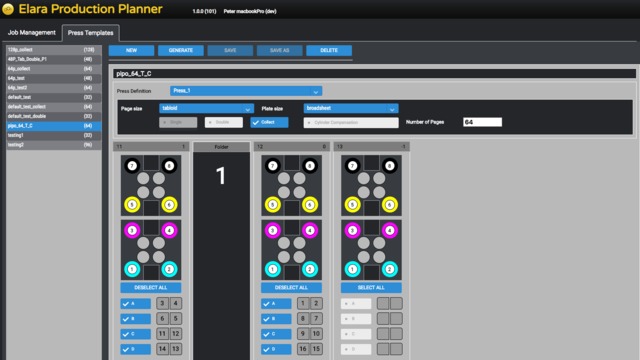Image resolution: width=640 pixels, height=360 pixels.
Task: Select yellow circle 5 in tower 12
Action: [x=273, y=204]
